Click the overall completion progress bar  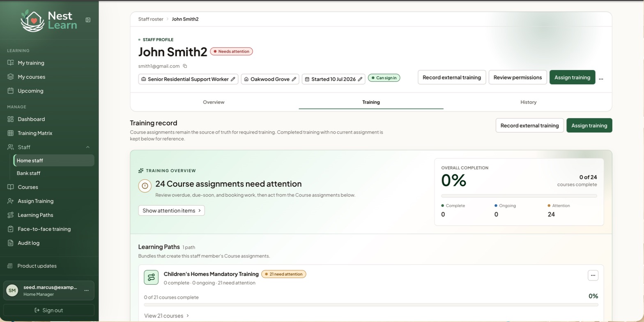(x=519, y=196)
